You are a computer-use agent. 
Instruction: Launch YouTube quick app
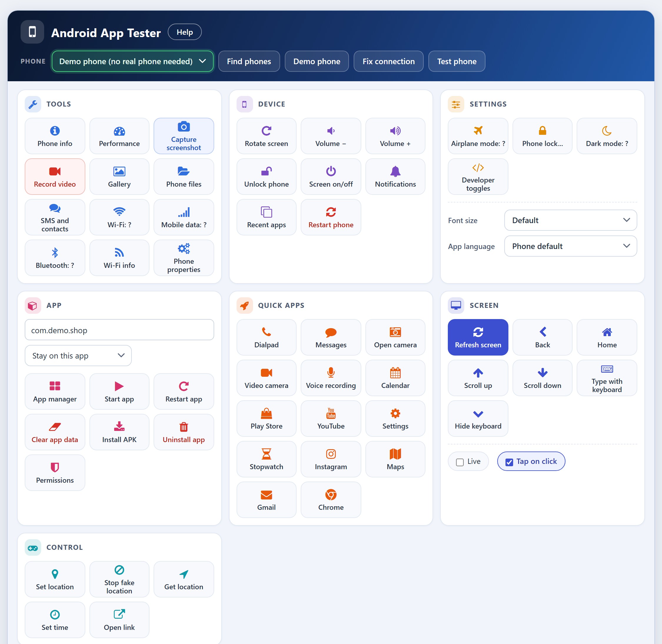click(331, 419)
